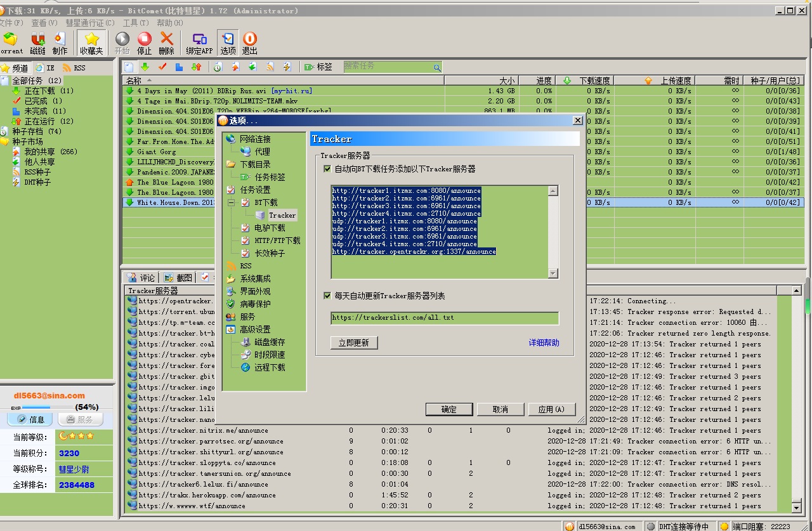Click the lightning bolt filter toolbar icon
Viewport: 812px width, 531px height.
coord(287,67)
